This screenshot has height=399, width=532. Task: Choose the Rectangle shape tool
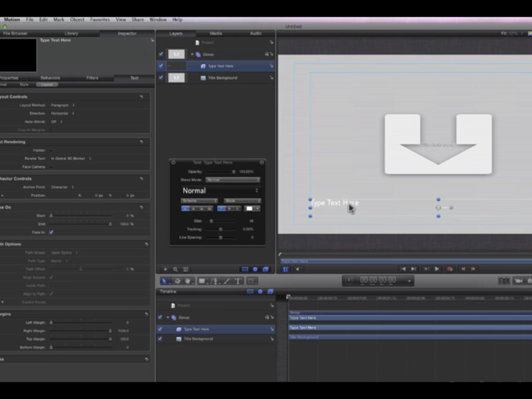coord(202,281)
